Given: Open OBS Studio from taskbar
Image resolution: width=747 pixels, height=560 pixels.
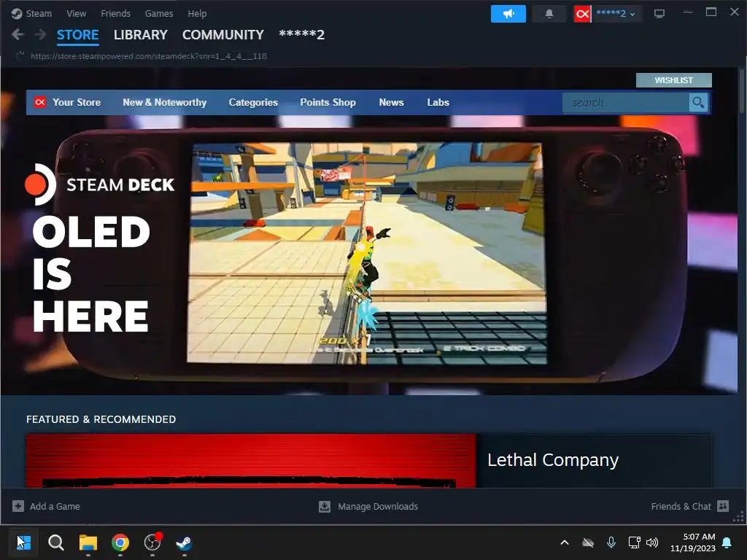Looking at the screenshot, I should pos(152,542).
